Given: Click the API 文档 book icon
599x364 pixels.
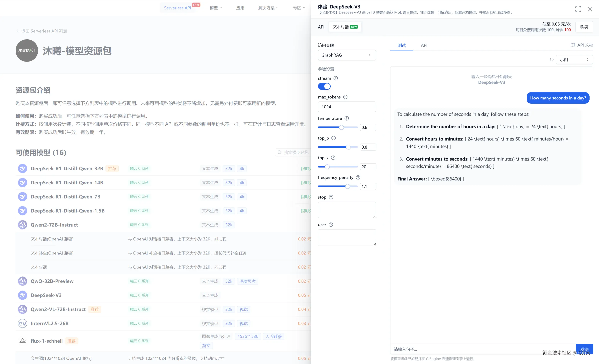Looking at the screenshot, I should [x=573, y=45].
